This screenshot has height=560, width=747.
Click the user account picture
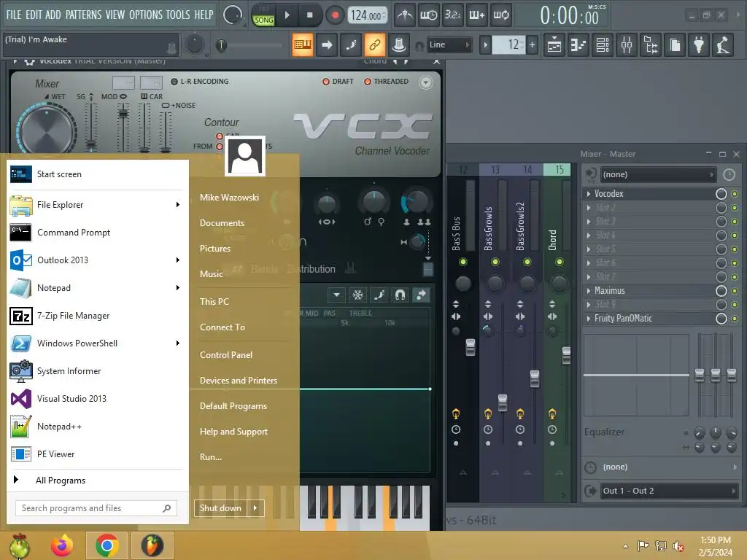tap(245, 156)
